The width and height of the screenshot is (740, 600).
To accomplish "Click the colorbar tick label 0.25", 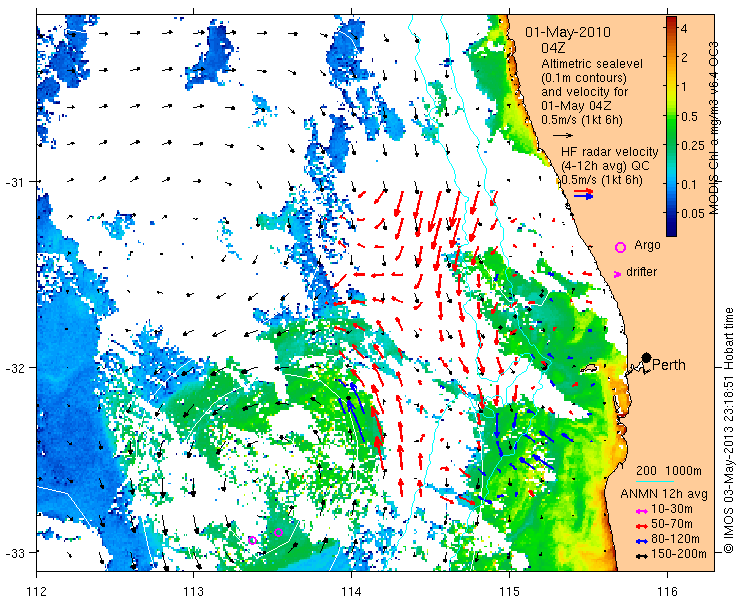I will click(x=693, y=146).
